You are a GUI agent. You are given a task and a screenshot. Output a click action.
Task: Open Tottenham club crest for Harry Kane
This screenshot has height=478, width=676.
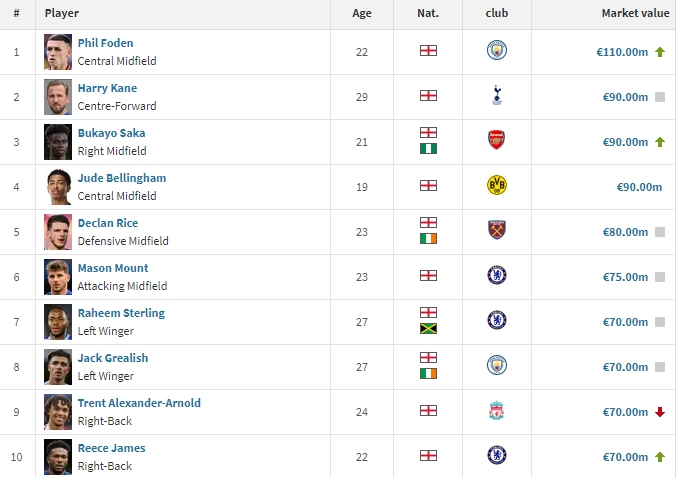497,95
